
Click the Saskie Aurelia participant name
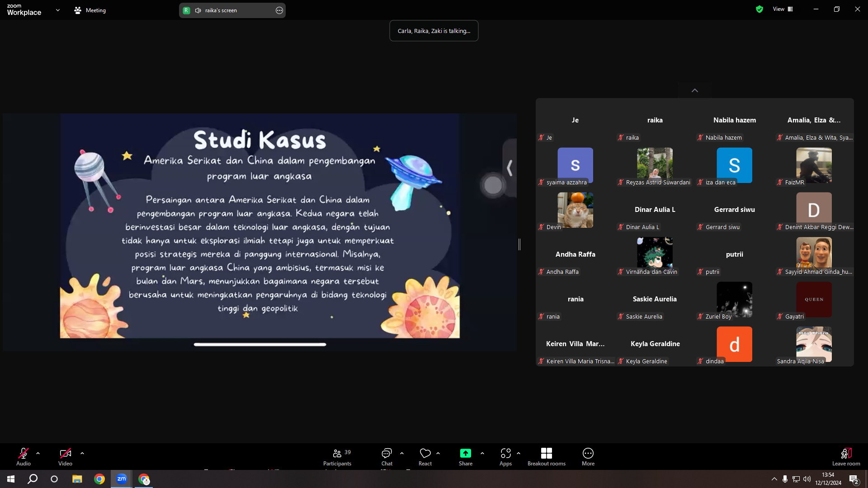(655, 299)
